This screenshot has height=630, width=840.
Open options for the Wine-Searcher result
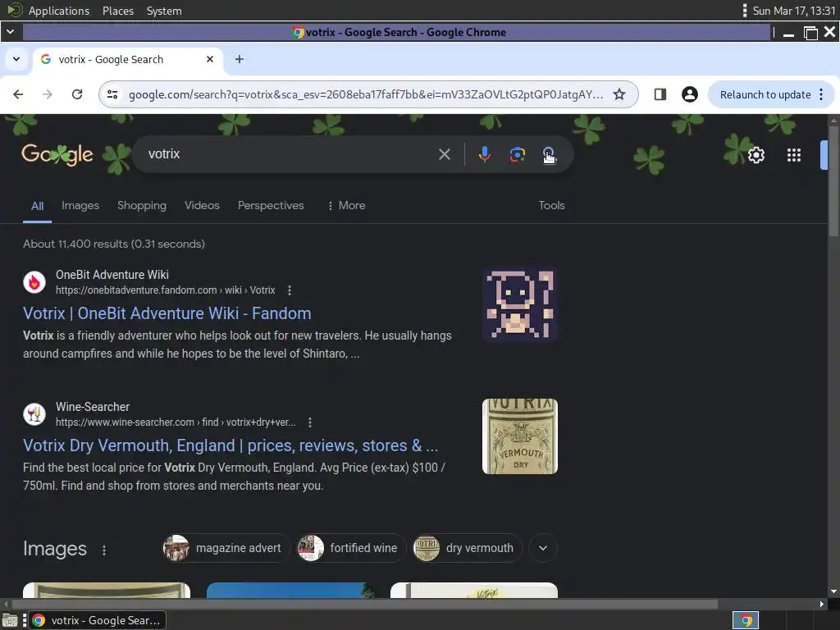click(x=309, y=422)
